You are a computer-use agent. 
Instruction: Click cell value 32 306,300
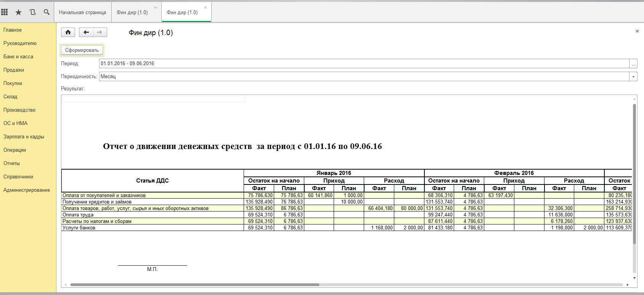coord(559,208)
